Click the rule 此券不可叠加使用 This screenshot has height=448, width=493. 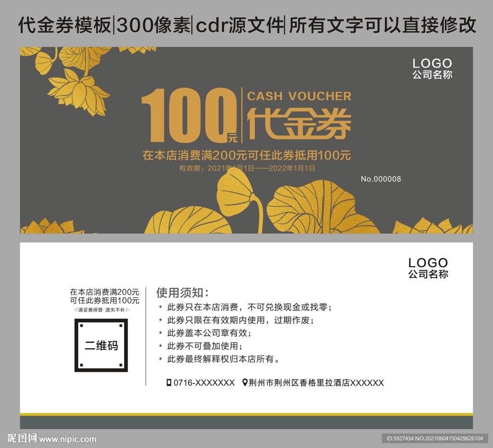[205, 346]
